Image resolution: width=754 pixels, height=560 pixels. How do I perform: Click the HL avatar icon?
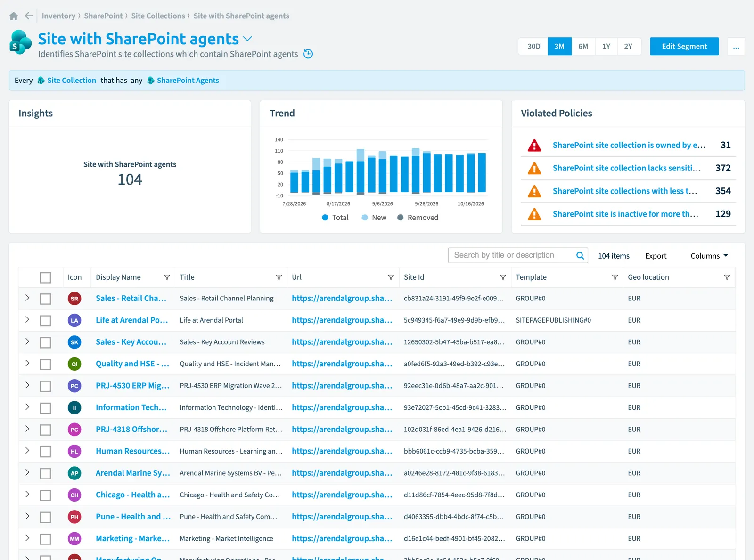point(74,451)
